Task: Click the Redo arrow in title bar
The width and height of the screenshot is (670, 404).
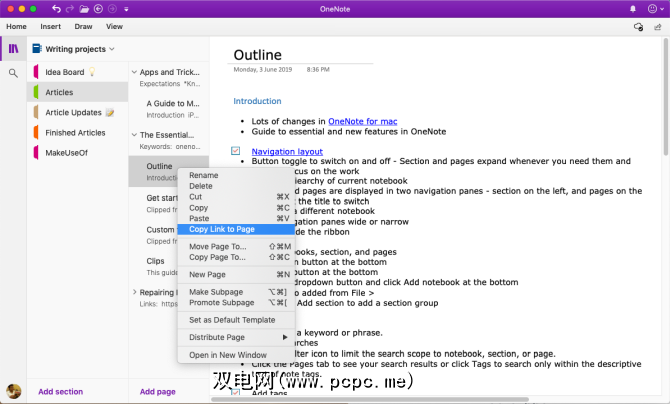Action: point(70,8)
